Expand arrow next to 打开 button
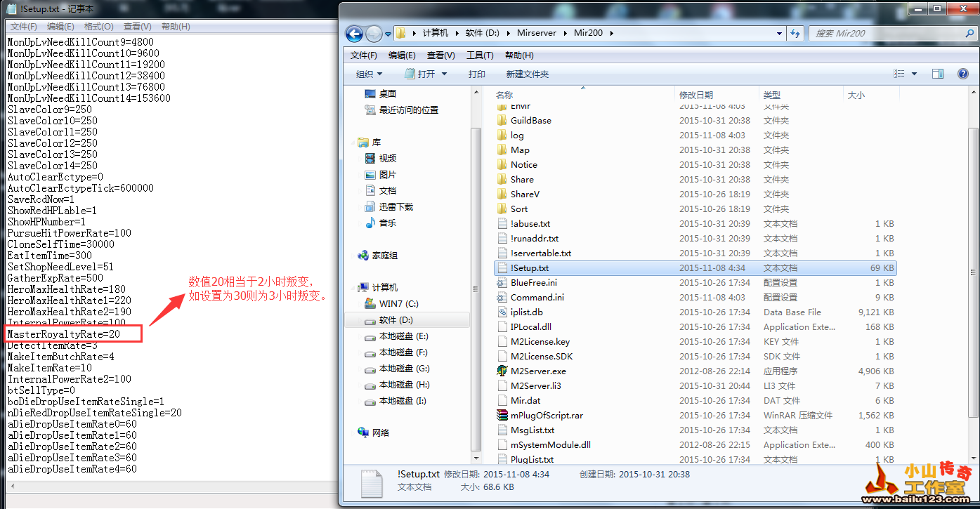 coord(445,74)
